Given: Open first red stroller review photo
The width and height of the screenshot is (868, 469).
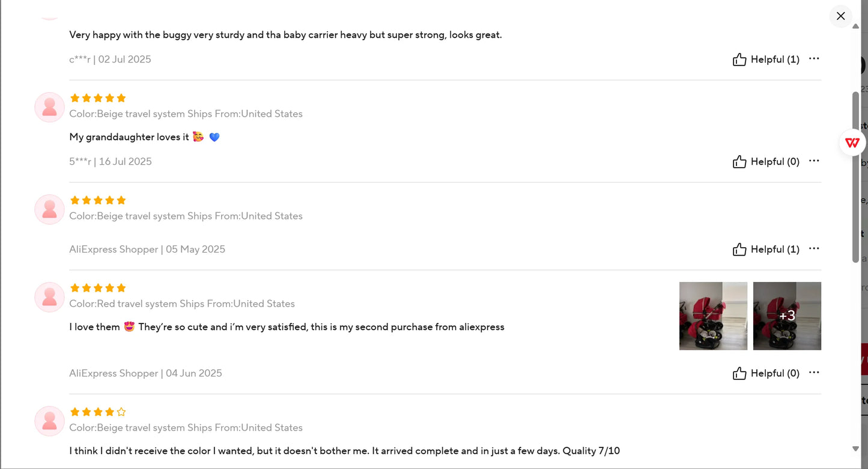Looking at the screenshot, I should point(713,316).
